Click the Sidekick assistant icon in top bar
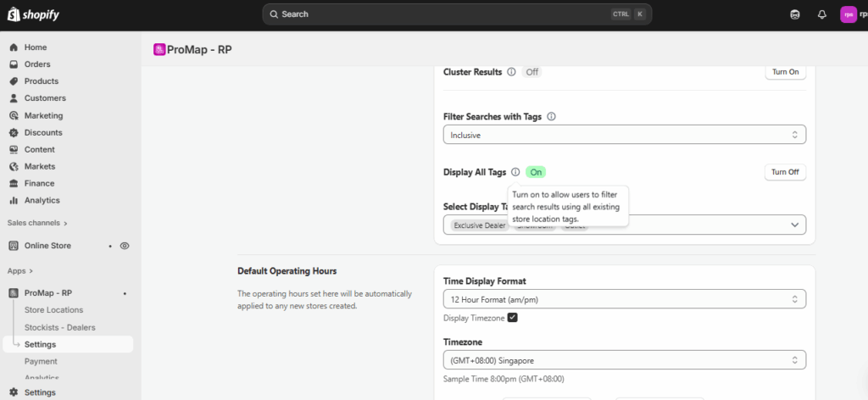868x400 pixels. coord(794,14)
